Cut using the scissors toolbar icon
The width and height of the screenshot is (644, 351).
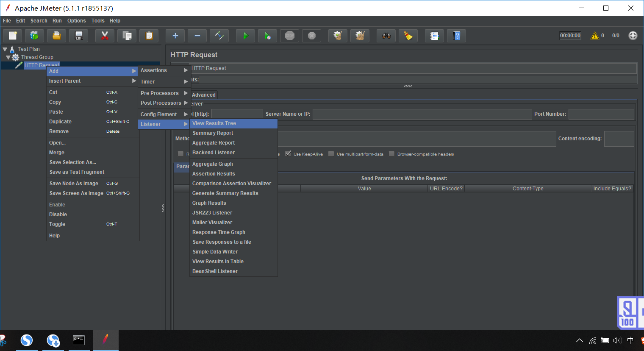105,36
